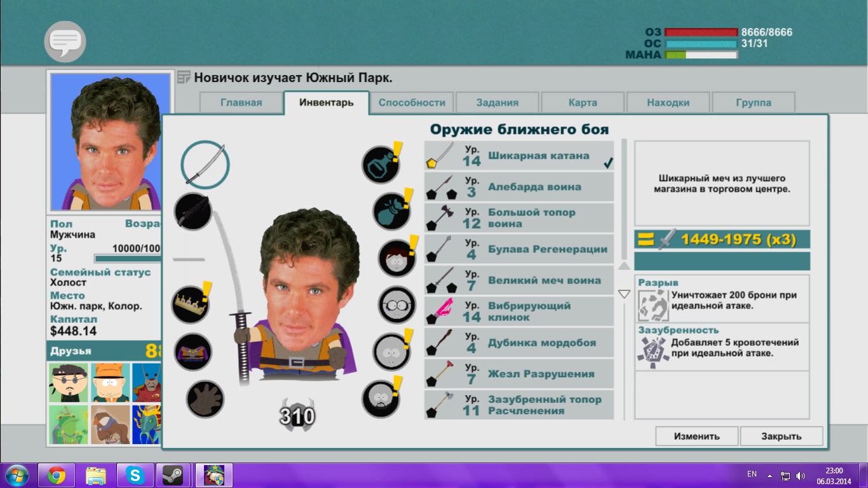Viewport: 868px width, 488px height.
Task: Click the large profile portrait photo
Action: (111, 142)
